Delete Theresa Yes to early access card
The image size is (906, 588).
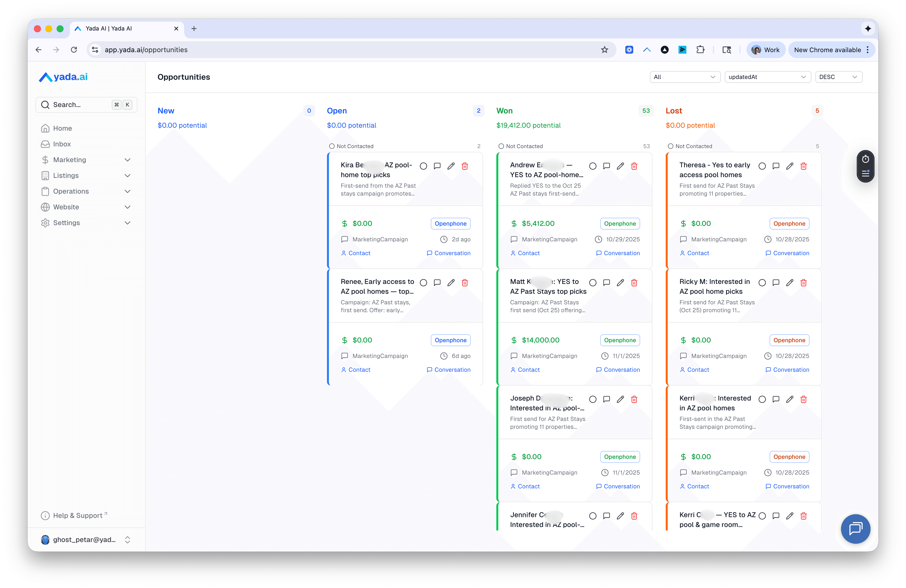(804, 166)
